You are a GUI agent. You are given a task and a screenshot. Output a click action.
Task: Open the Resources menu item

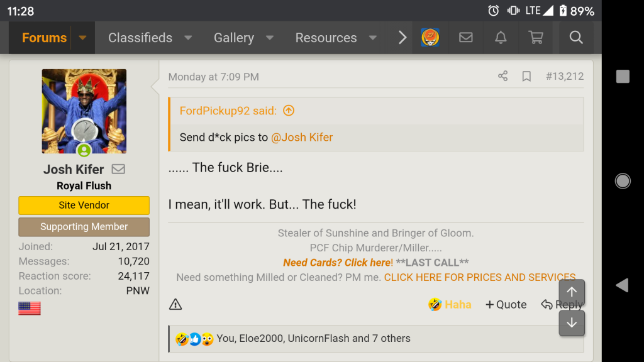(326, 38)
